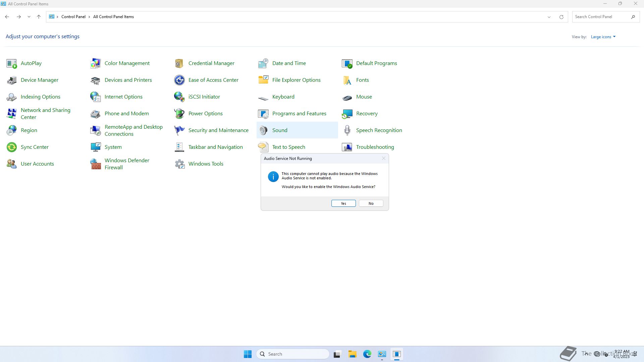Viewport: 644px width, 362px height.
Task: Go up one level with Up arrow
Action: 39,17
